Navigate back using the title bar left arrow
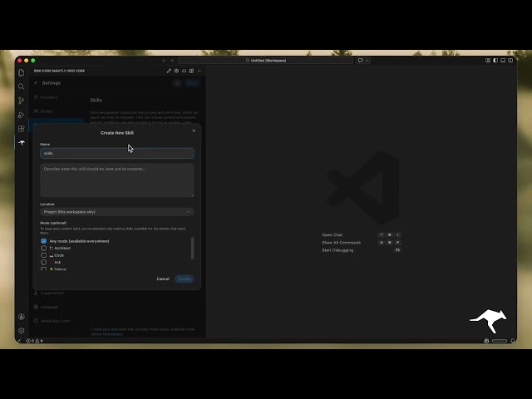The image size is (532, 399). click(x=165, y=61)
